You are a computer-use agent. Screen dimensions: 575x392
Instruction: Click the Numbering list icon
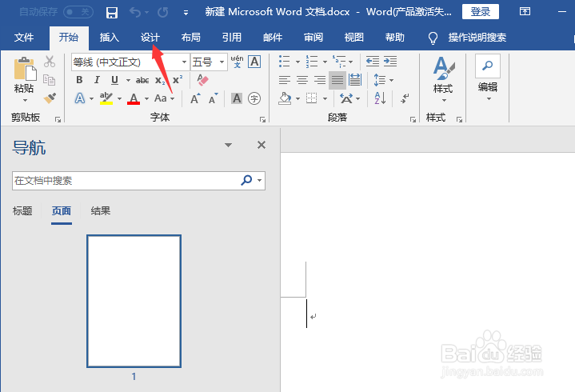[x=312, y=62]
